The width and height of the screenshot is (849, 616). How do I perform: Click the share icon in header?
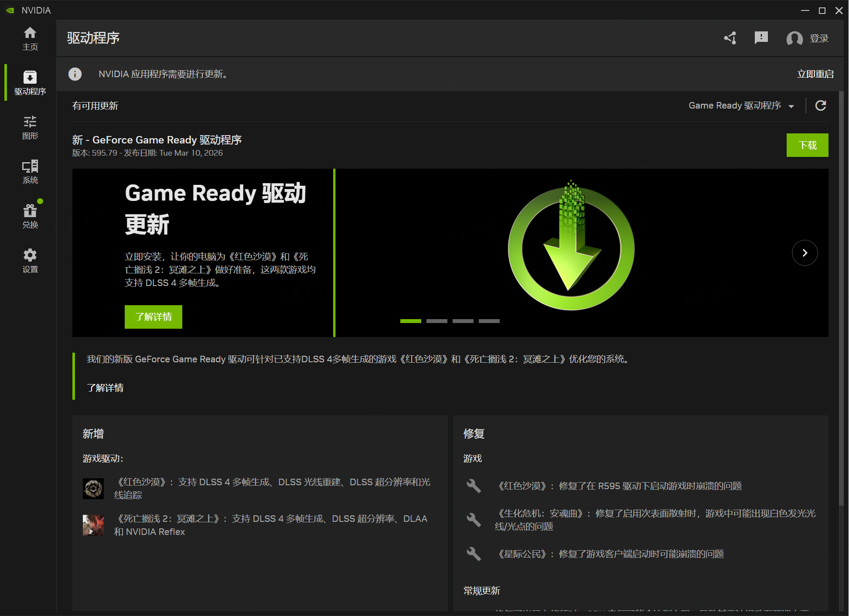(730, 38)
